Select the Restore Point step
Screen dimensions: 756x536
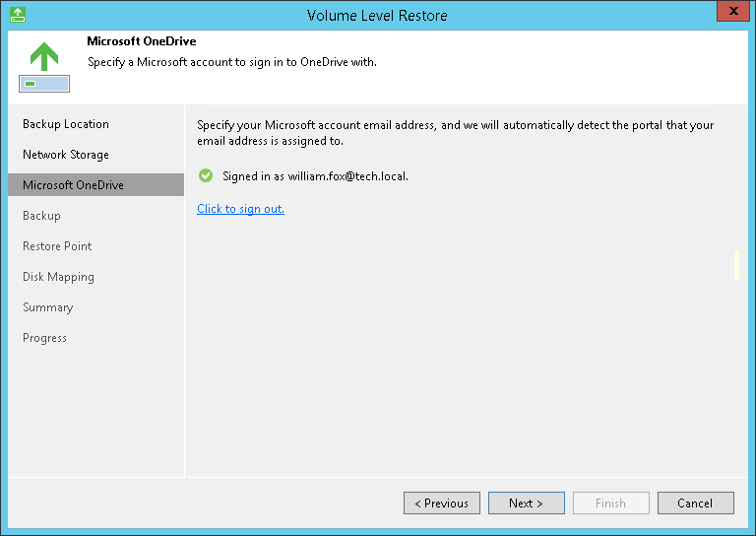point(57,246)
